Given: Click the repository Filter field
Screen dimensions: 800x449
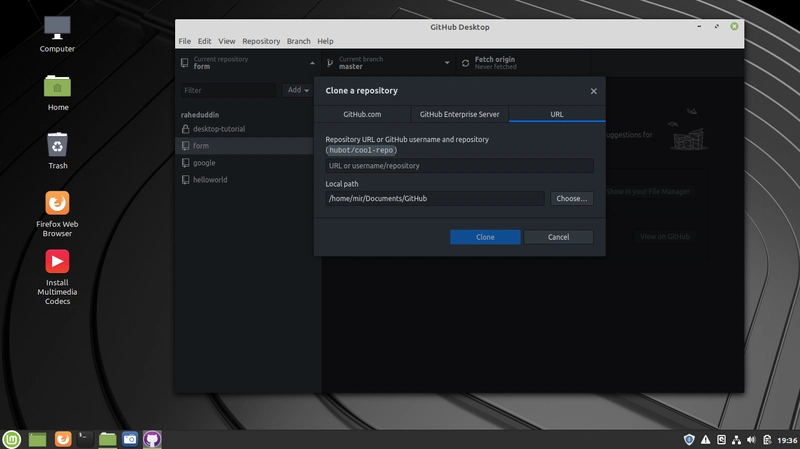Looking at the screenshot, I should 228,90.
